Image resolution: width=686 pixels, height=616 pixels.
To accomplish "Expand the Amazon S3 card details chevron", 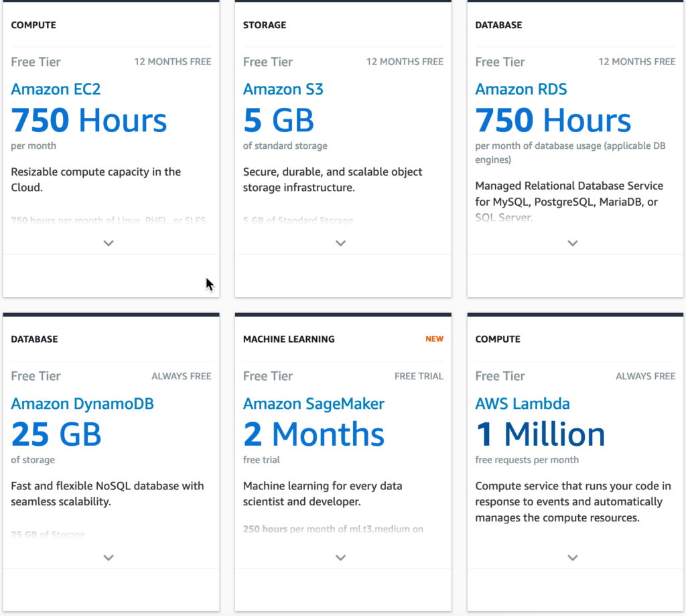I will tap(340, 243).
